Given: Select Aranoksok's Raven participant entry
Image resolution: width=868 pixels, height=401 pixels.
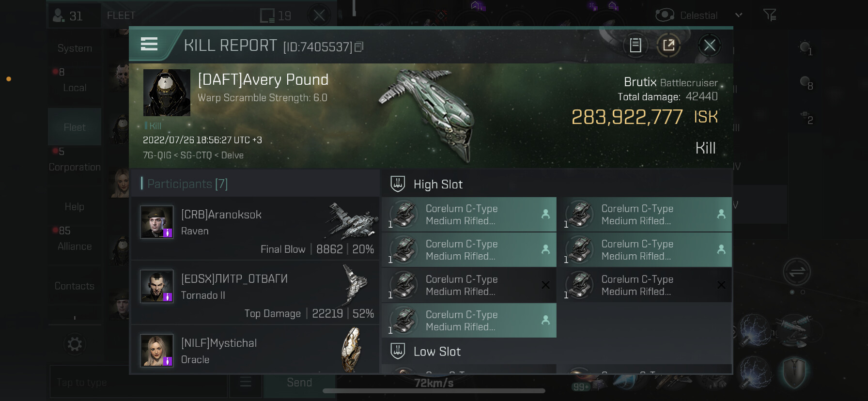Looking at the screenshot, I should (255, 229).
